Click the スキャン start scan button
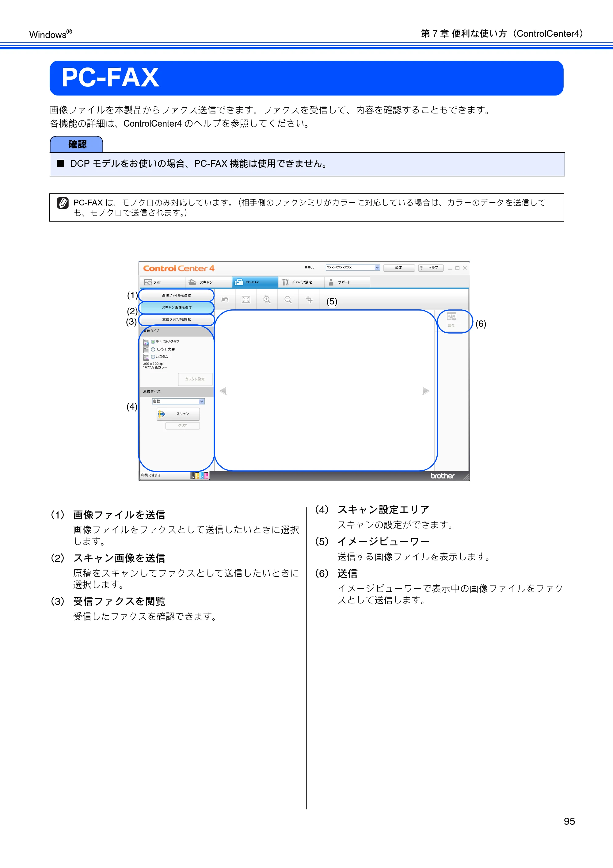The height and width of the screenshot is (868, 613). click(x=178, y=414)
